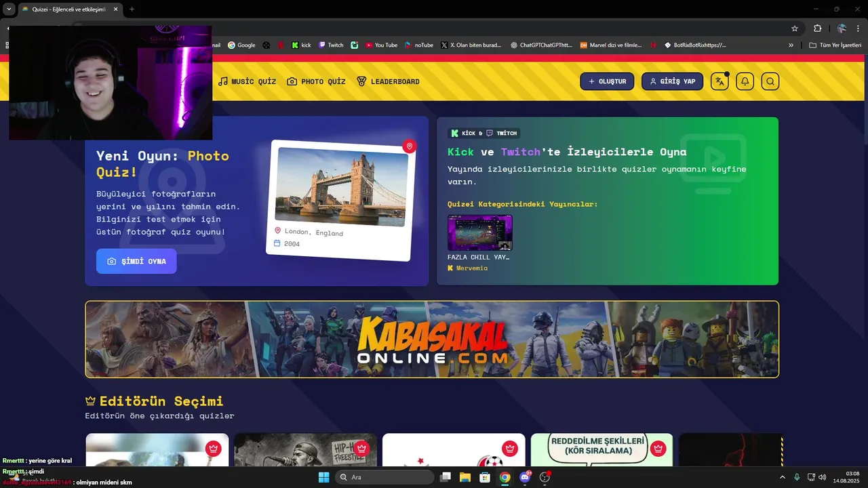
Task: Click the crown badge on the football card
Action: pyautogui.click(x=510, y=448)
